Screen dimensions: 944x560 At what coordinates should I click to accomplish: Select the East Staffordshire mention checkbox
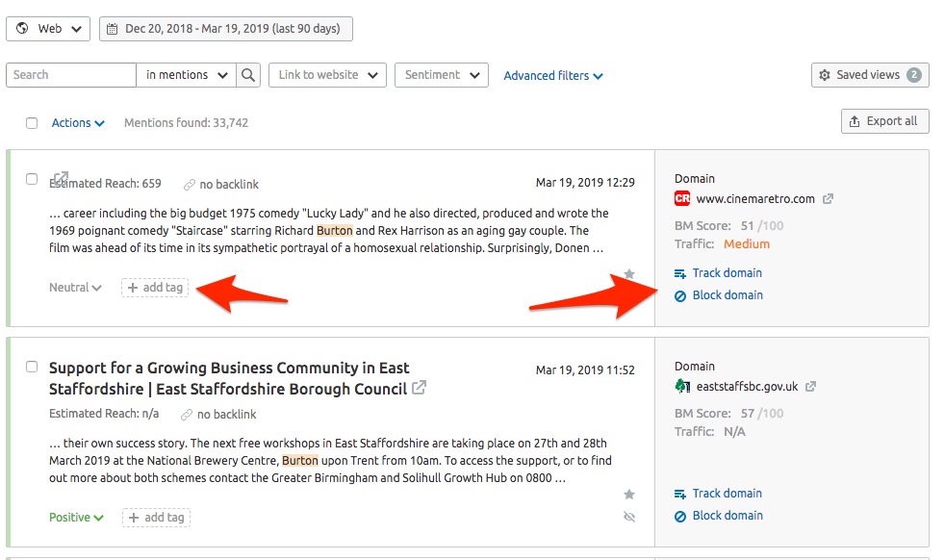point(32,367)
